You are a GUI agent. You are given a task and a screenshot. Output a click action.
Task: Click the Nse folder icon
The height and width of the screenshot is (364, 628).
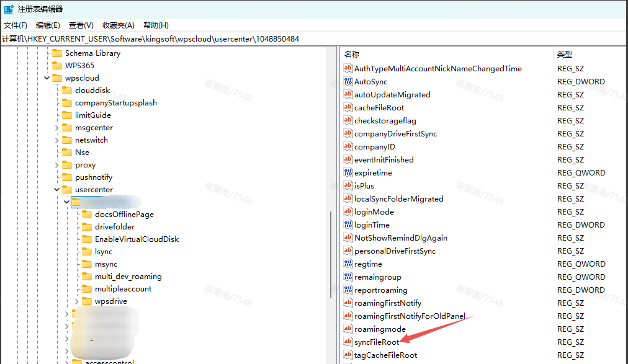[67, 153]
